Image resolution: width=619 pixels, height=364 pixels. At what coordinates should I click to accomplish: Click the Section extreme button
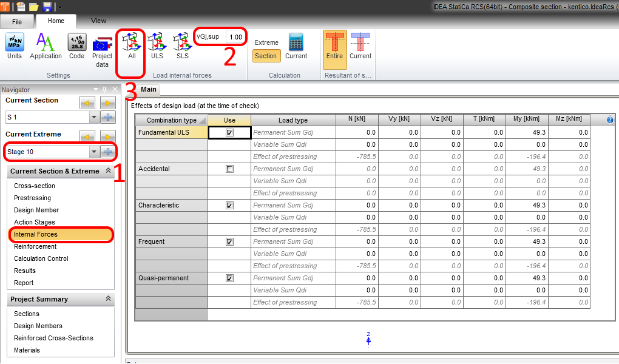coord(266,56)
